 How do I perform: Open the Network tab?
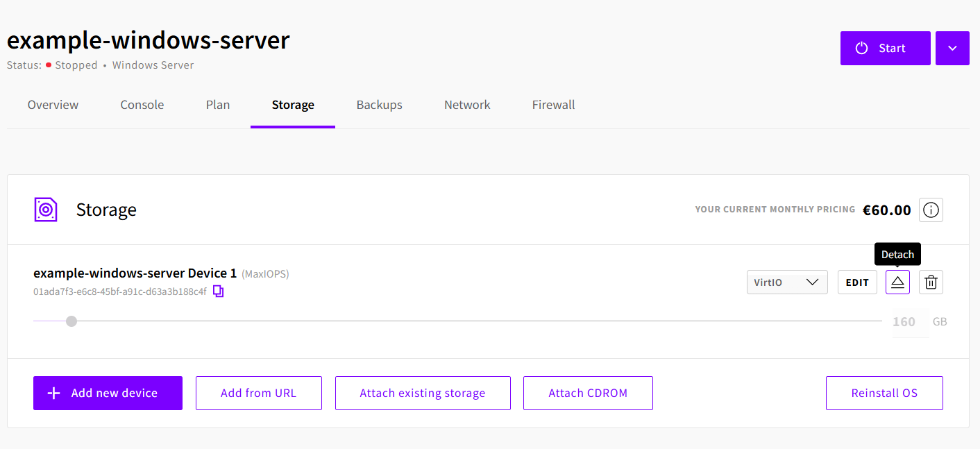tap(467, 105)
